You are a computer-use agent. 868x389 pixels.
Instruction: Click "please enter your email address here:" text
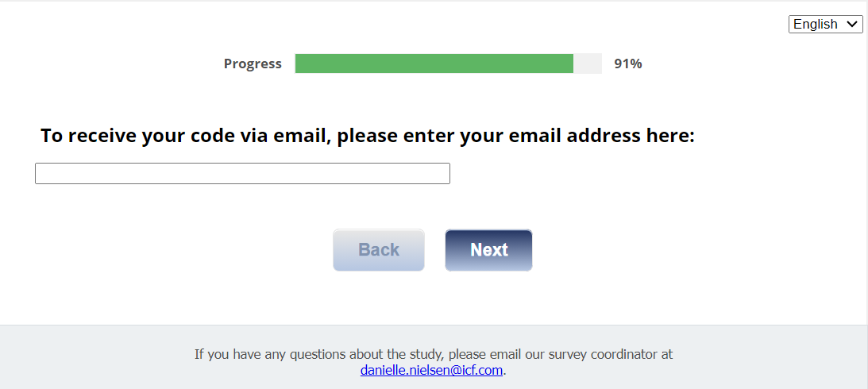pyautogui.click(x=515, y=136)
